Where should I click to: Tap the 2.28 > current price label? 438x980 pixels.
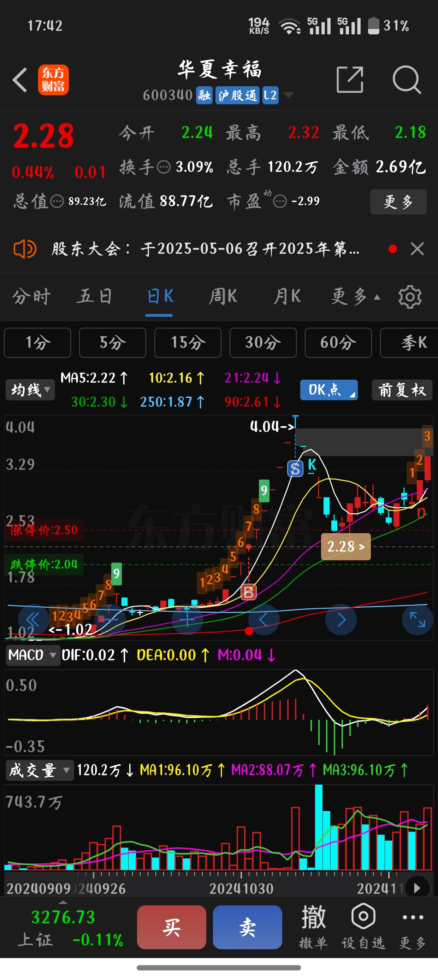[x=346, y=547]
